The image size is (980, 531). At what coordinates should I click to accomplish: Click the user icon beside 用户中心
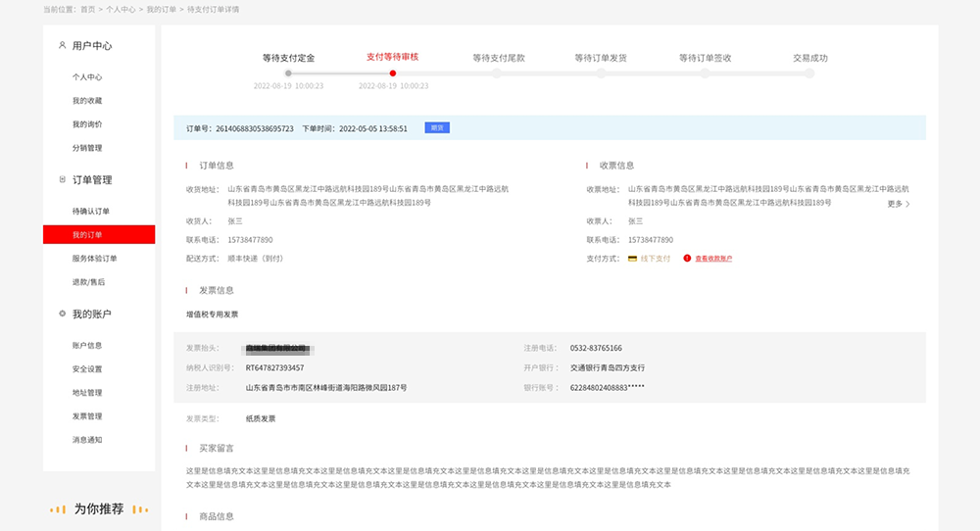[62, 45]
